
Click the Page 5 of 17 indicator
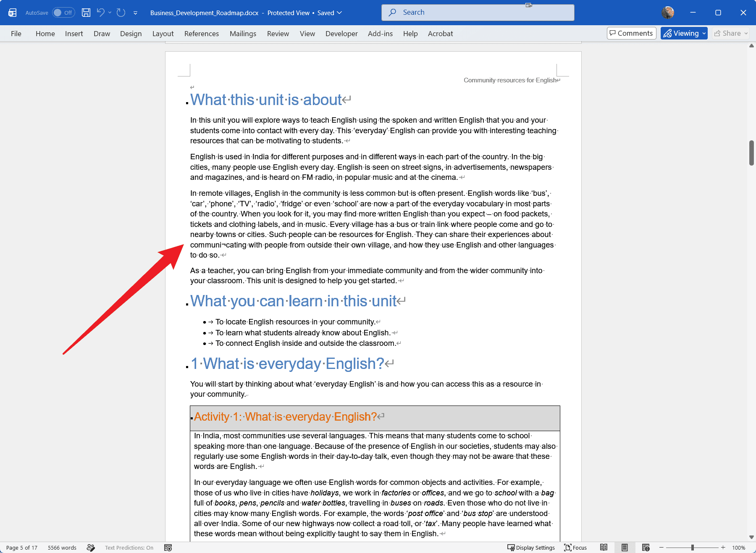[22, 548]
